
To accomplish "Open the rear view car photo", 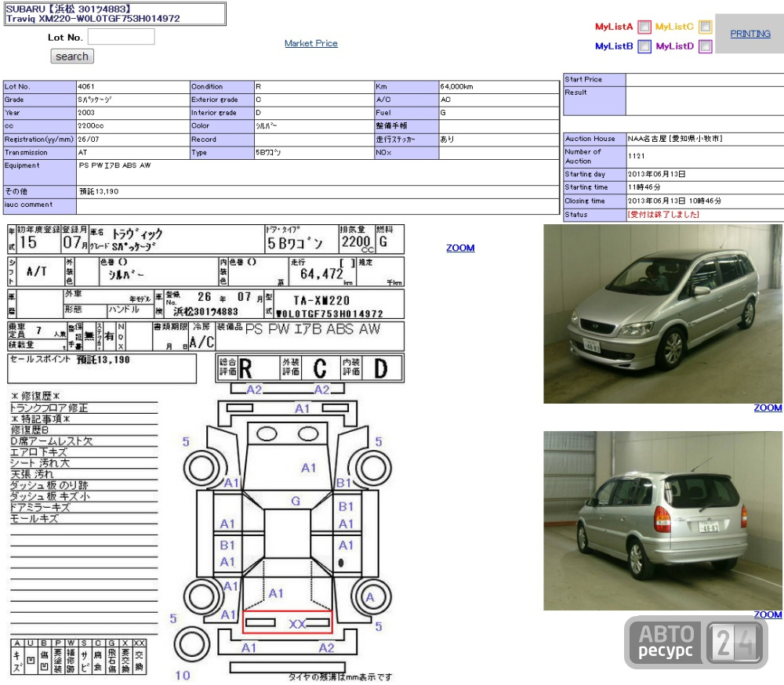I will 662,520.
